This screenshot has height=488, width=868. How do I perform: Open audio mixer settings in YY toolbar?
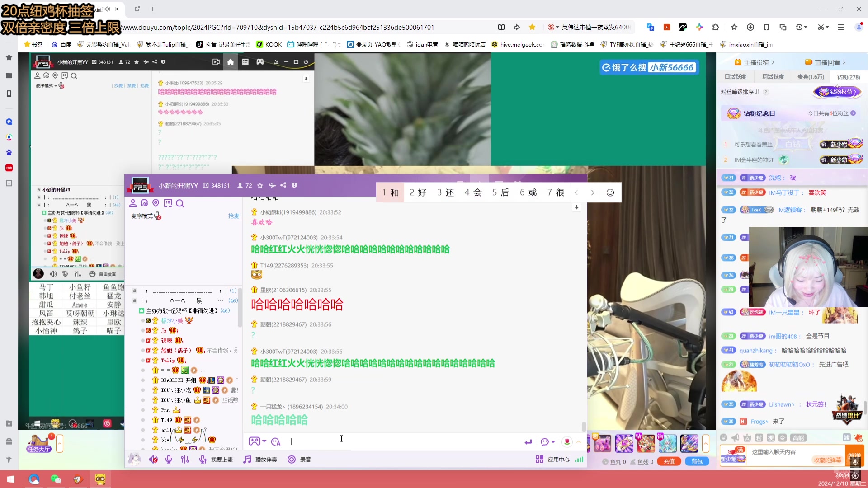click(185, 460)
